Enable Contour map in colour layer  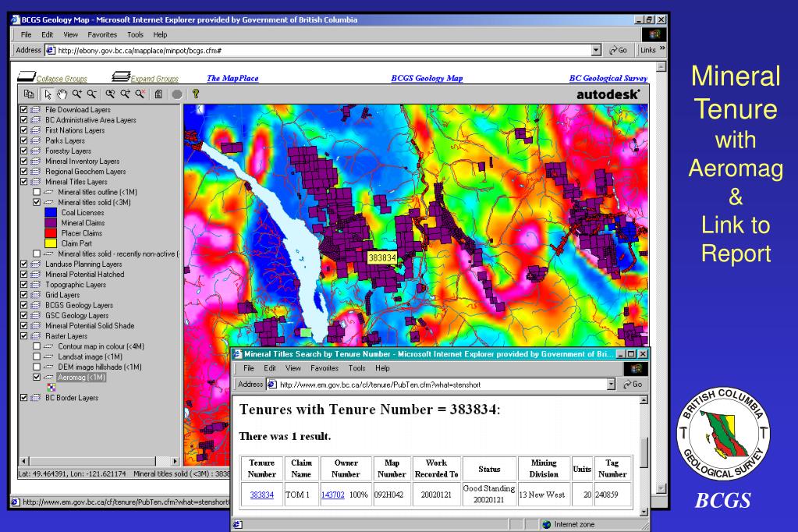pos(37,346)
